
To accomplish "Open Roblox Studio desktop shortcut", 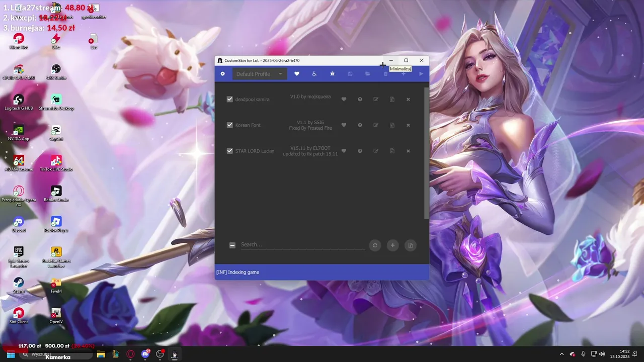I will [x=56, y=194].
